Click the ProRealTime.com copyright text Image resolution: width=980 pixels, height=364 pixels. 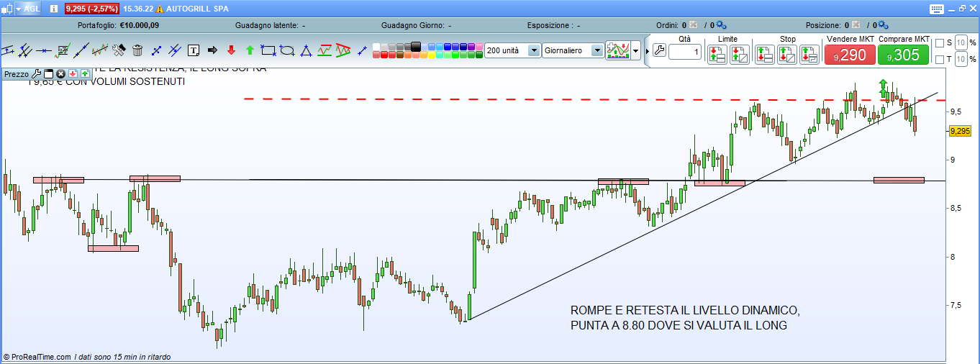pyautogui.click(x=37, y=357)
